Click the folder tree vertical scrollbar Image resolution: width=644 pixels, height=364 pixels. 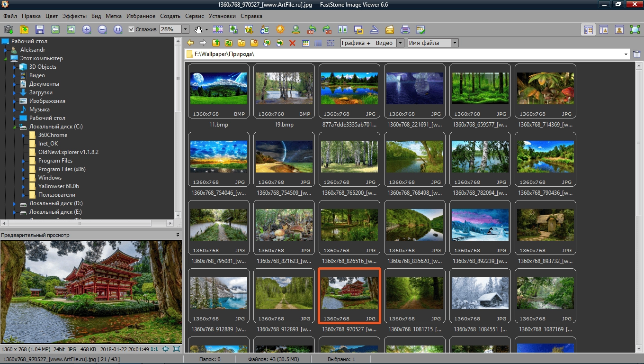[x=178, y=128]
